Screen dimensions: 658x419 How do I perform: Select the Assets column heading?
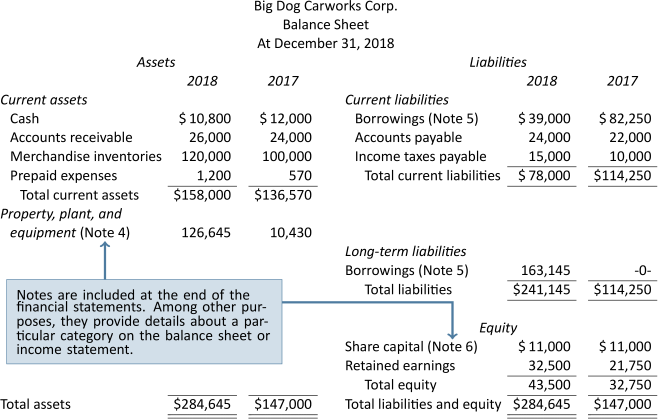click(x=156, y=62)
